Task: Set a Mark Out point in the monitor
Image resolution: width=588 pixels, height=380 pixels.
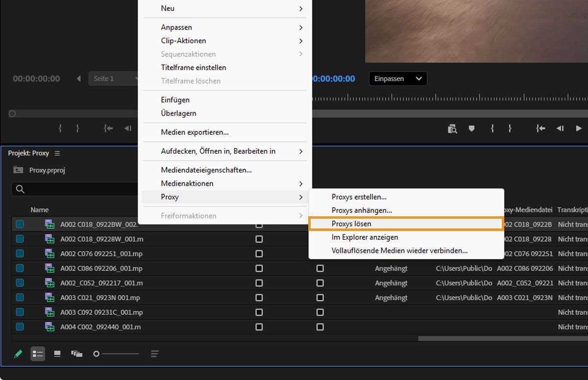Action: coord(510,128)
